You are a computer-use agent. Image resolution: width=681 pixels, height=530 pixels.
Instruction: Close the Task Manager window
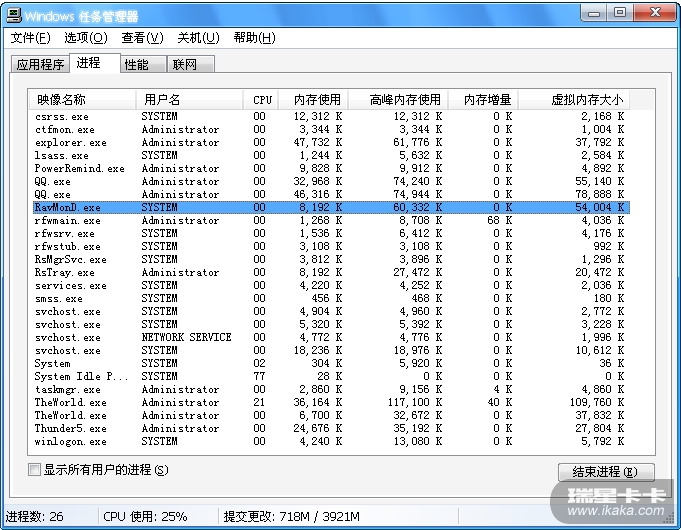655,13
